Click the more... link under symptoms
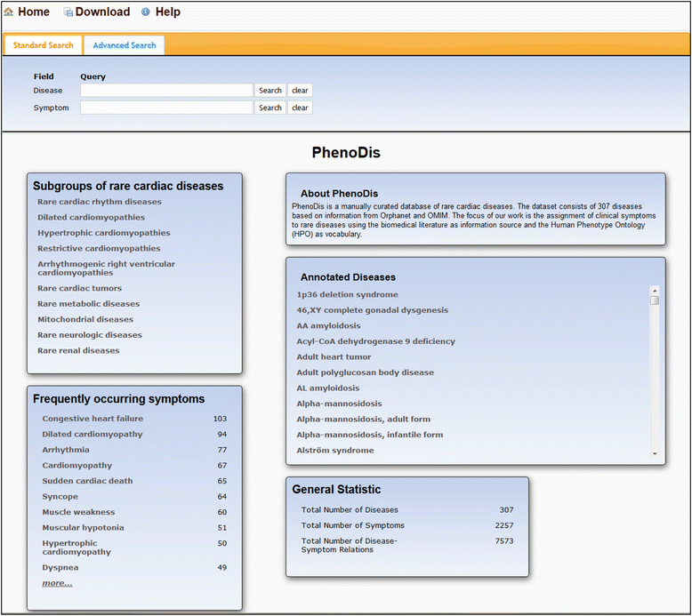This screenshot has height=616, width=692. tap(58, 583)
